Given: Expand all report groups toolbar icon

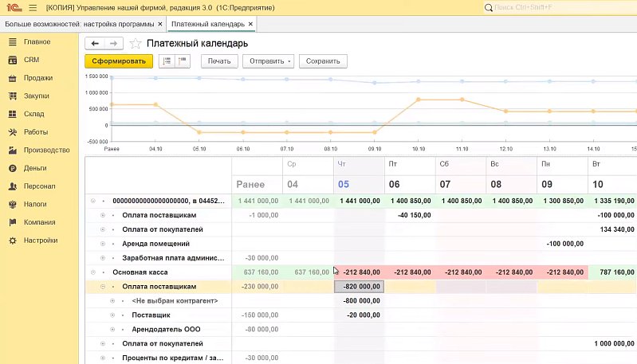Looking at the screenshot, I should pyautogui.click(x=167, y=61).
